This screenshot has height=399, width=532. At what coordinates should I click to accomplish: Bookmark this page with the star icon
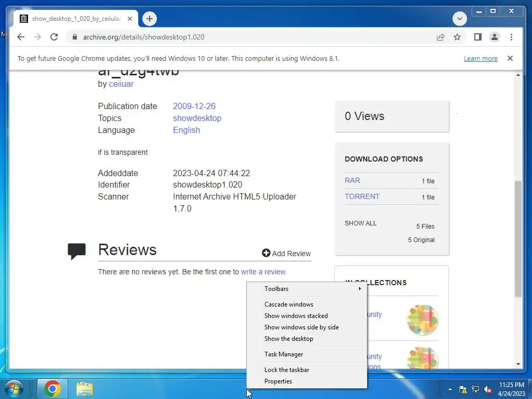[x=457, y=37]
